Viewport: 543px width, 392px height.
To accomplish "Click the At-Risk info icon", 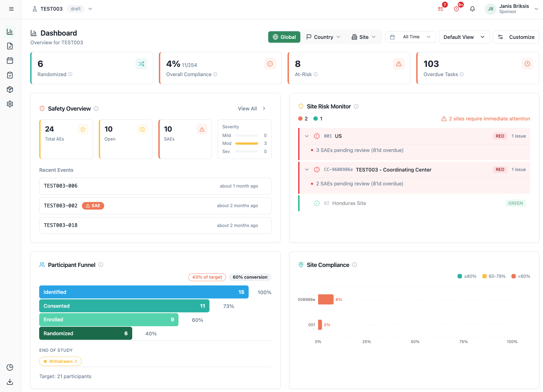I will 316,74.
